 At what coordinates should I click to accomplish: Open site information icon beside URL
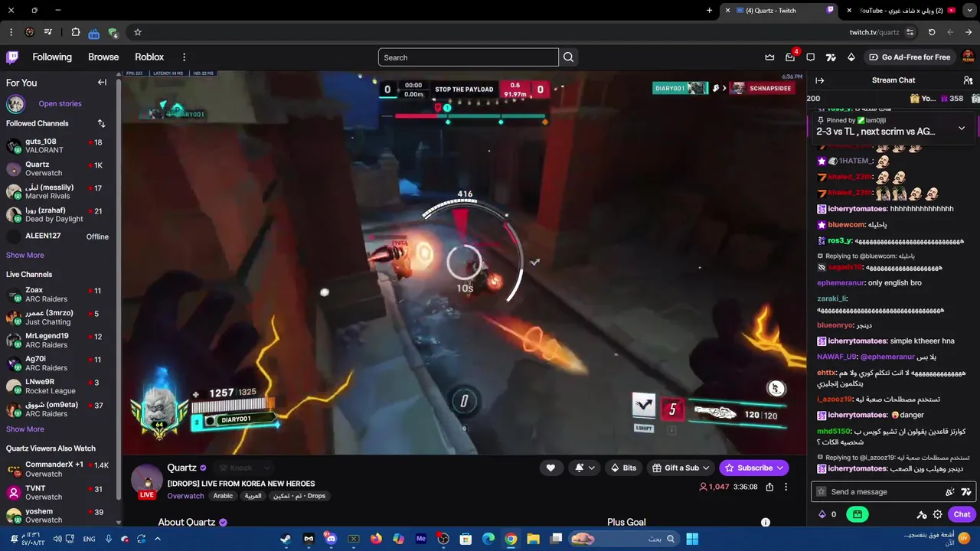coord(910,32)
